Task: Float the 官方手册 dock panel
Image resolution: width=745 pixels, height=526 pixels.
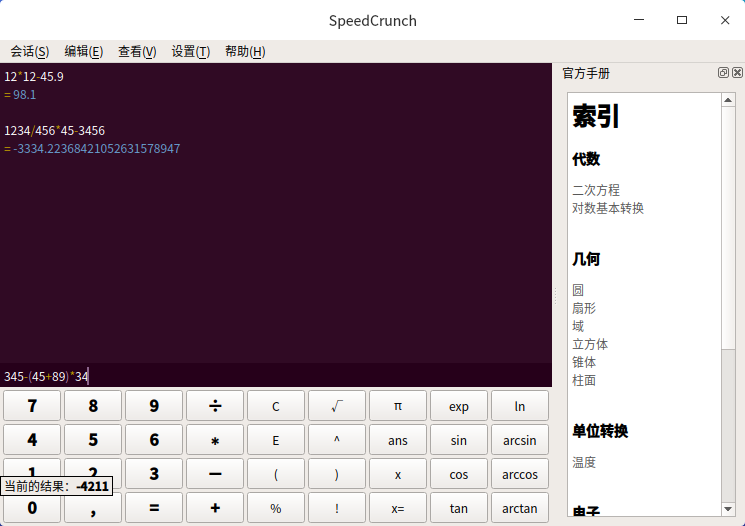Action: coord(723,73)
